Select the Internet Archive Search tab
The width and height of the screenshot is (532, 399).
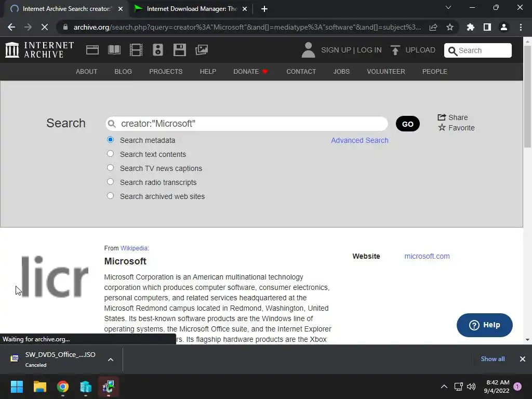[66, 9]
